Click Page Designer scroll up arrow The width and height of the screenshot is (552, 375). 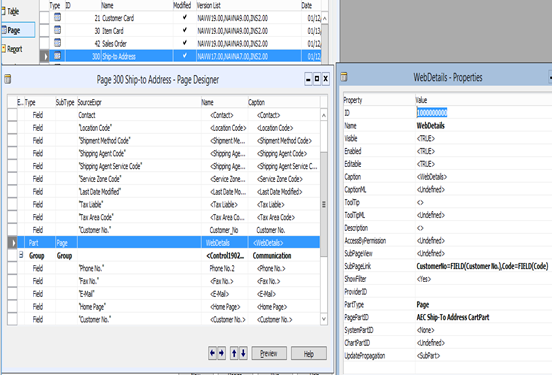tap(324, 115)
